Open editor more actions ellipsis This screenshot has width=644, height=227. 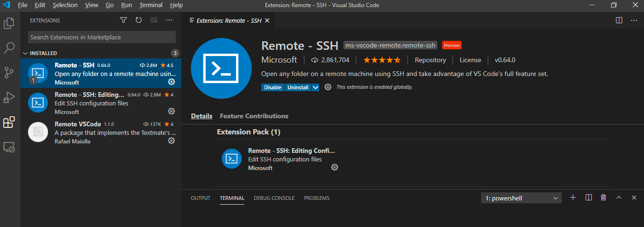tap(634, 20)
